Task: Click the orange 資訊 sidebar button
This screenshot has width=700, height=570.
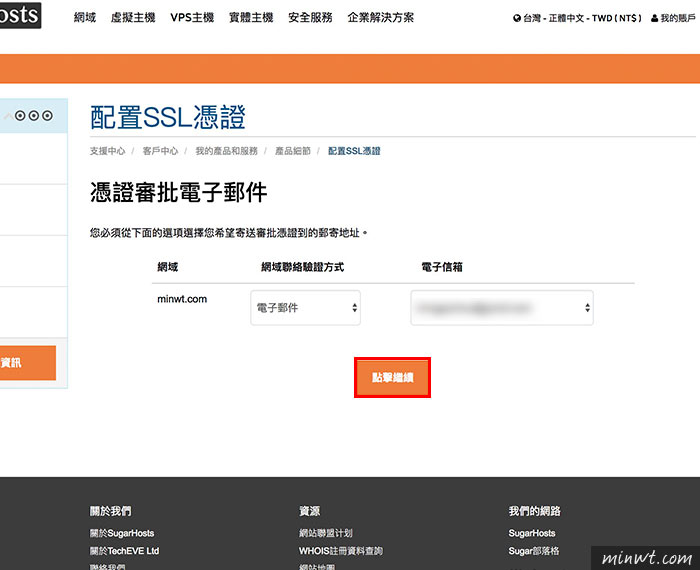Action: (x=28, y=362)
